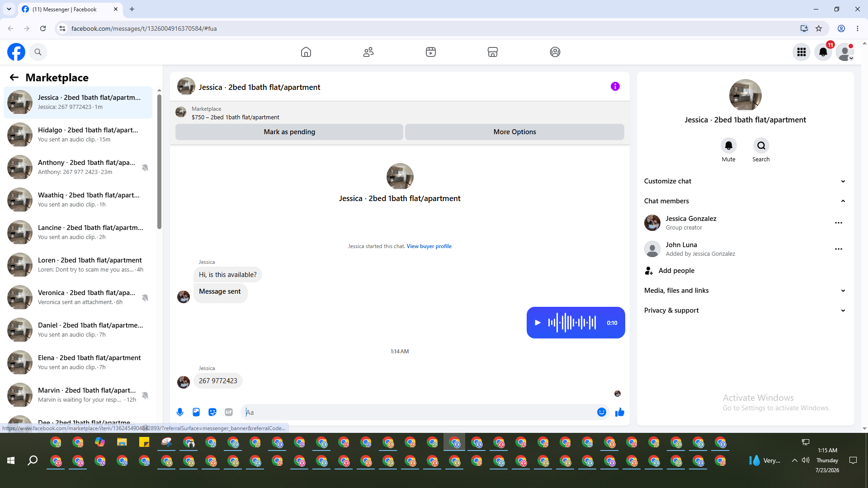This screenshot has width=868, height=488.
Task: Click the Hi, is this available? message bubble
Action: pyautogui.click(x=227, y=275)
